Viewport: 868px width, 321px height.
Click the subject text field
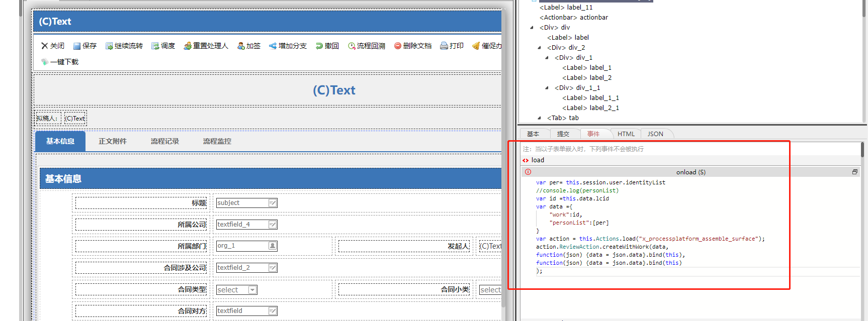242,203
